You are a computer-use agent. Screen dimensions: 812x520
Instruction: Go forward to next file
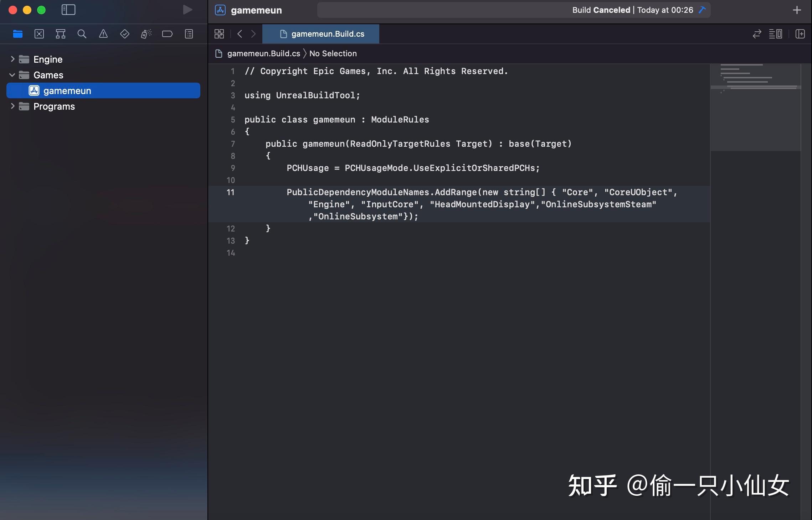pyautogui.click(x=253, y=34)
